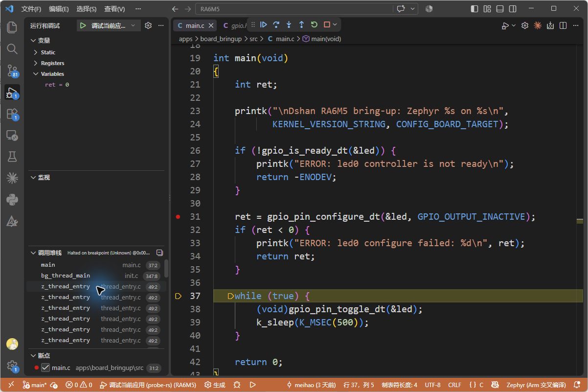Open the notifications bell in status bar
Screen dimensions: 588x392
[x=576, y=385]
